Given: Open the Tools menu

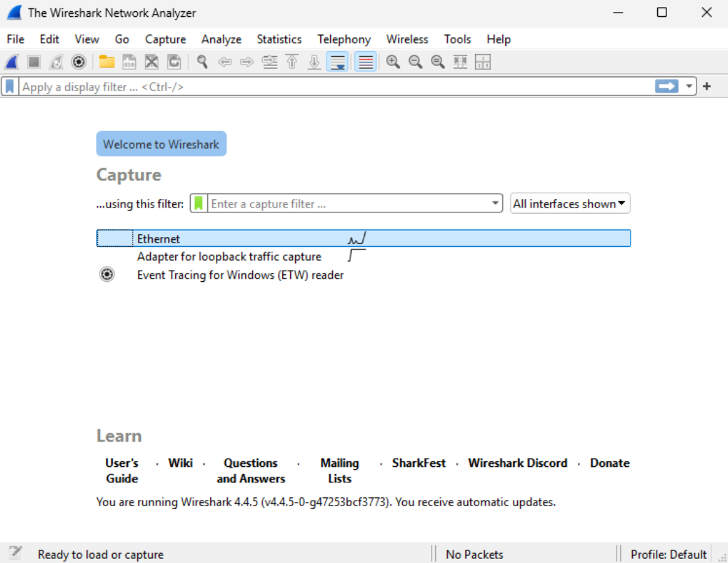Looking at the screenshot, I should coord(458,39).
